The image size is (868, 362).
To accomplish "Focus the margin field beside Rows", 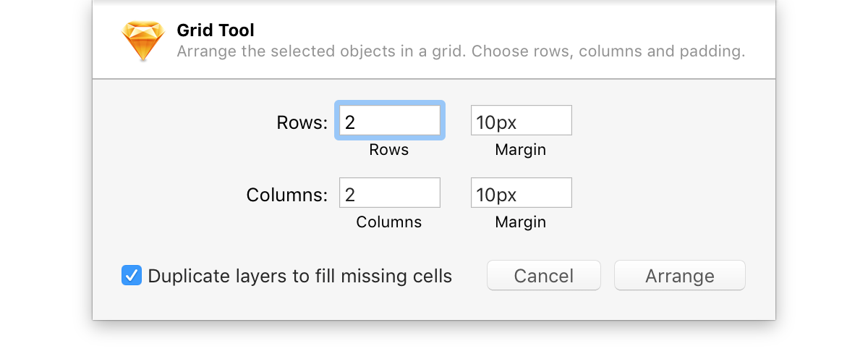I will pos(522,120).
